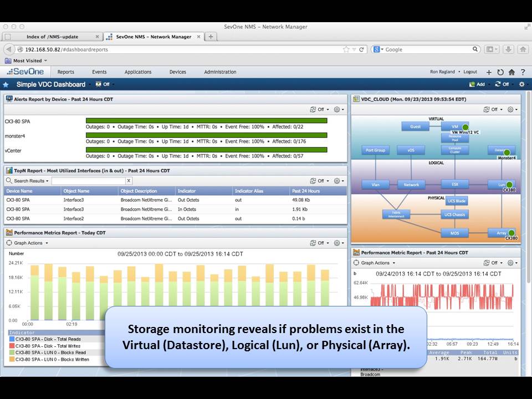Image resolution: width=532 pixels, height=399 pixels.
Task: Bookmark page with the address bar star
Action: (x=346, y=49)
